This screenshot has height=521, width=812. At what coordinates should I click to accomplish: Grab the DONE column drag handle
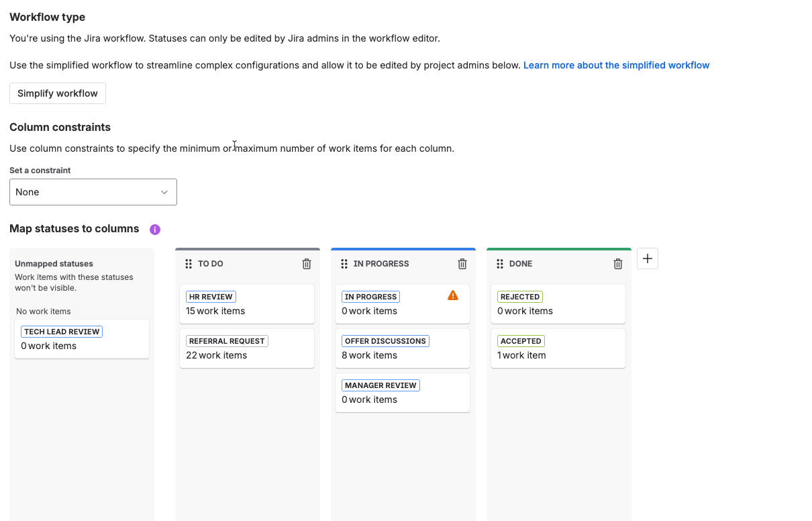click(x=500, y=264)
